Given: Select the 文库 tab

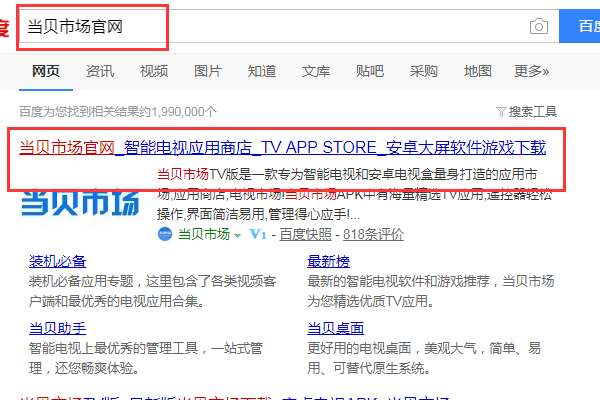Looking at the screenshot, I should (x=316, y=71).
